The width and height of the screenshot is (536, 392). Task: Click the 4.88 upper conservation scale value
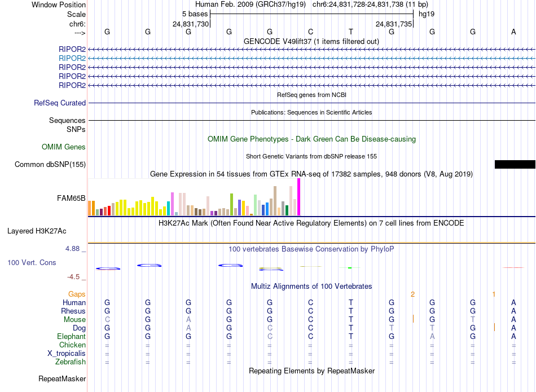point(73,249)
